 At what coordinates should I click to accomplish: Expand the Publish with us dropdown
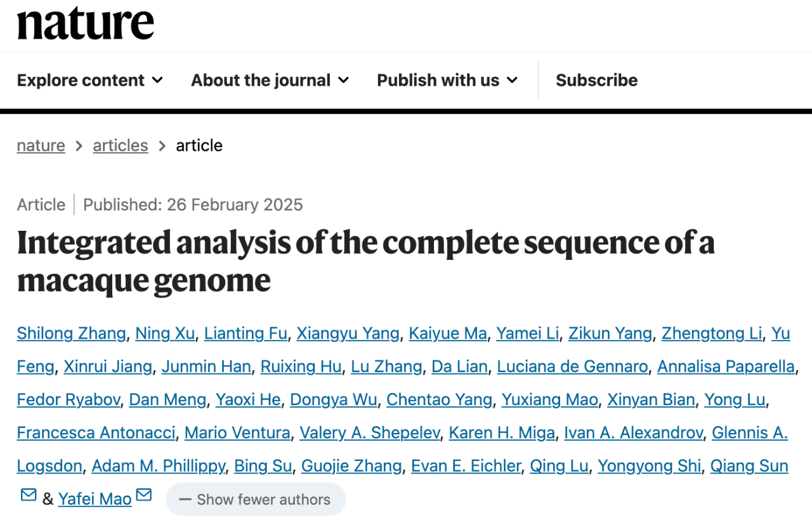tap(447, 81)
